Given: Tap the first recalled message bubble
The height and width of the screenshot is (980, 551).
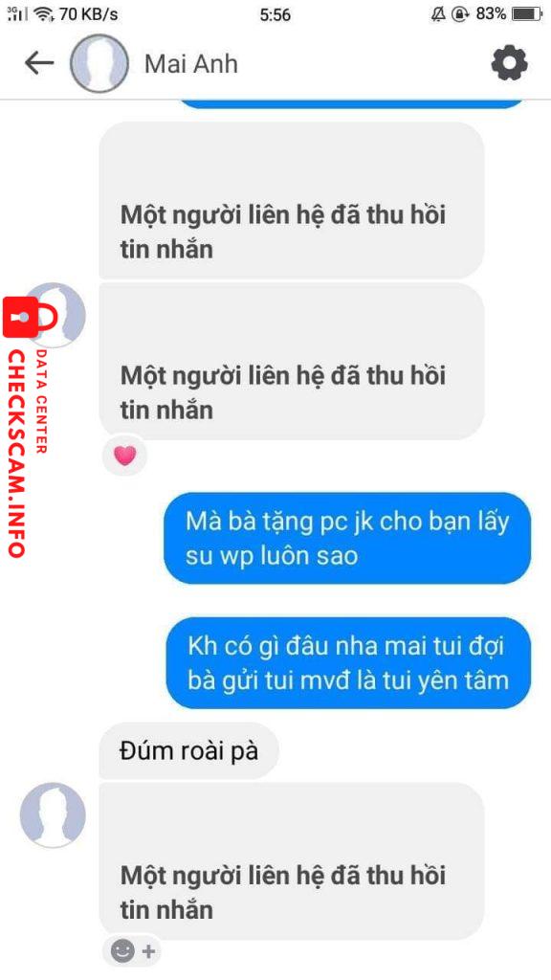Looking at the screenshot, I should 292,201.
